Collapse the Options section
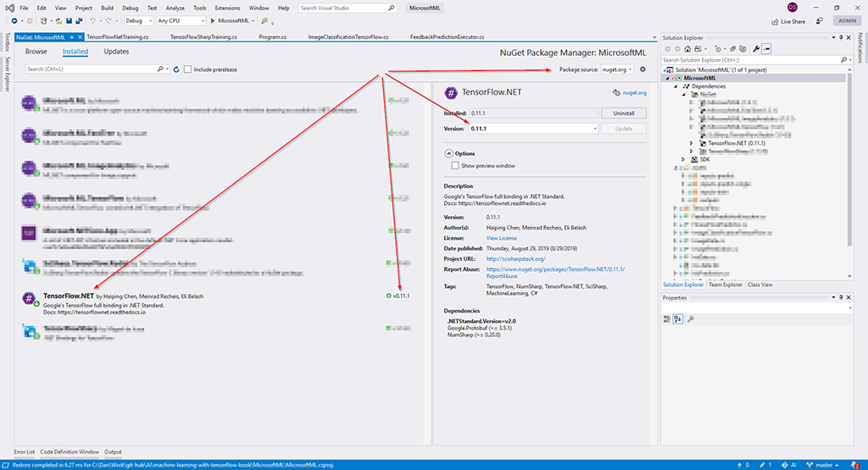868x470 pixels. [448, 153]
